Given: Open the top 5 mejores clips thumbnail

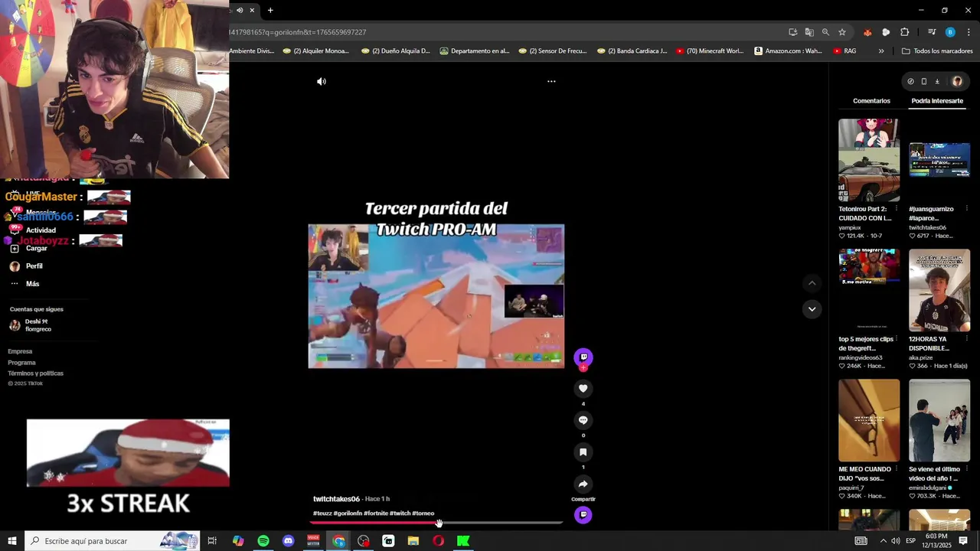Looking at the screenshot, I should click(x=869, y=290).
